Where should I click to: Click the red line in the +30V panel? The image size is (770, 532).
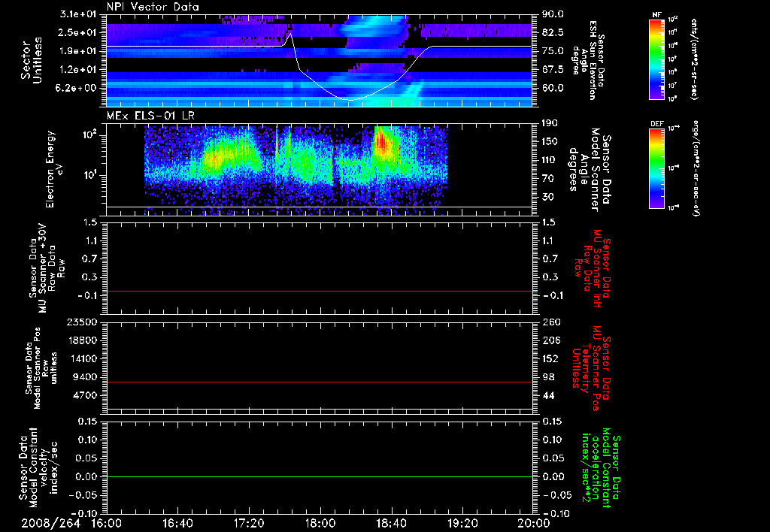tap(320, 291)
